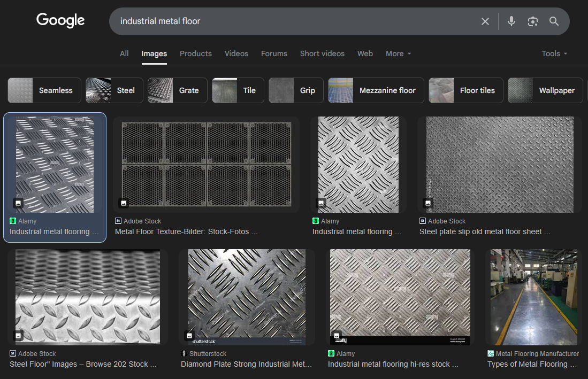Click the image badge on Steel Floor Images thumbnail
The height and width of the screenshot is (379, 588).
coord(18,336)
